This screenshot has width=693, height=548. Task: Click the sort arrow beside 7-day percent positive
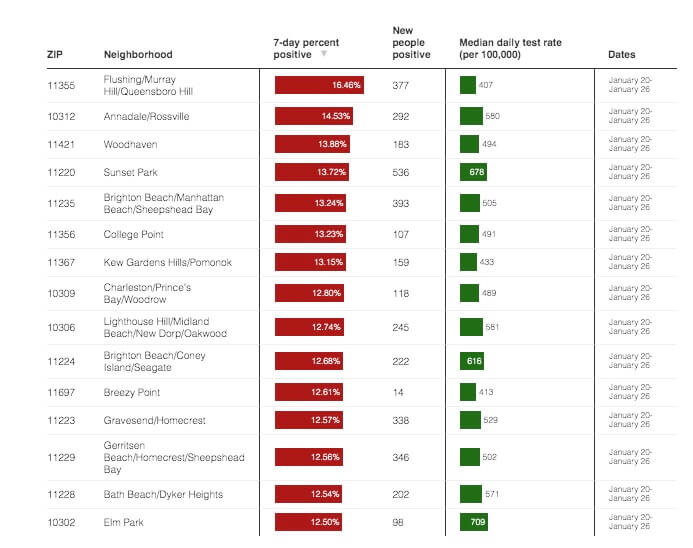pyautogui.click(x=323, y=55)
